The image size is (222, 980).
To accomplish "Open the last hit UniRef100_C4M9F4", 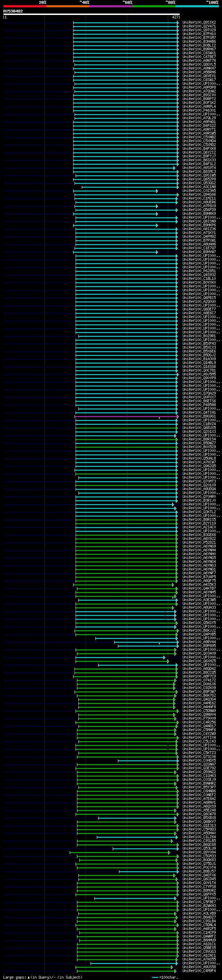I will pyautogui.click(x=199, y=971).
